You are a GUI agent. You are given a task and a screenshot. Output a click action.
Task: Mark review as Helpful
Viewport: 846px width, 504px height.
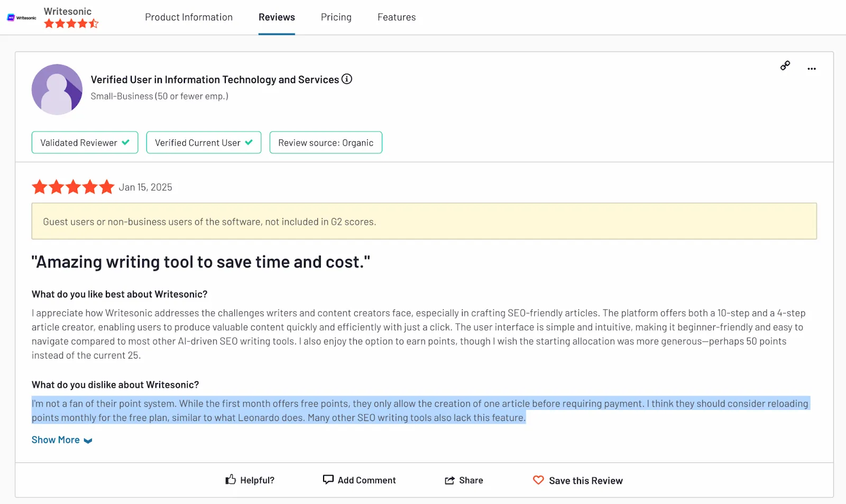coord(250,480)
